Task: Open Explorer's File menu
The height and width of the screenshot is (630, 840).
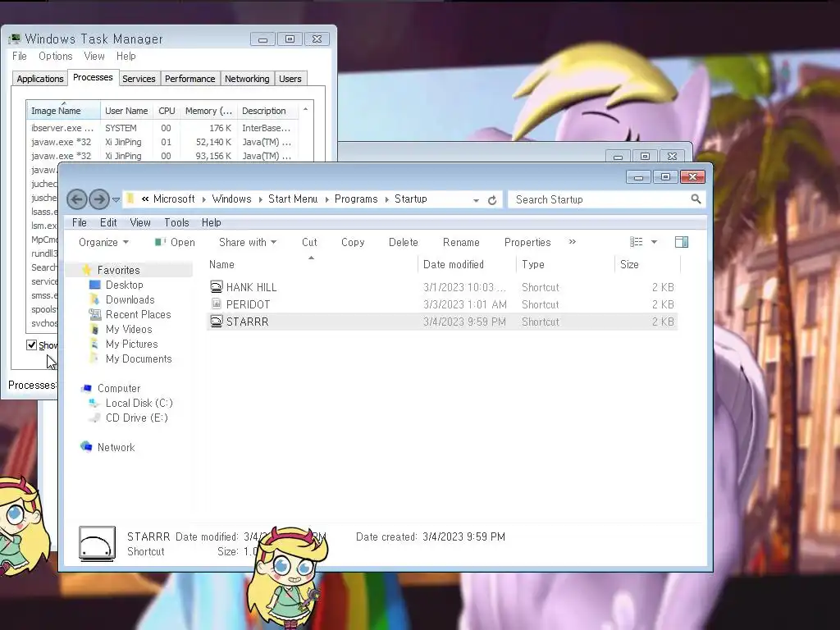Action: pyautogui.click(x=80, y=222)
